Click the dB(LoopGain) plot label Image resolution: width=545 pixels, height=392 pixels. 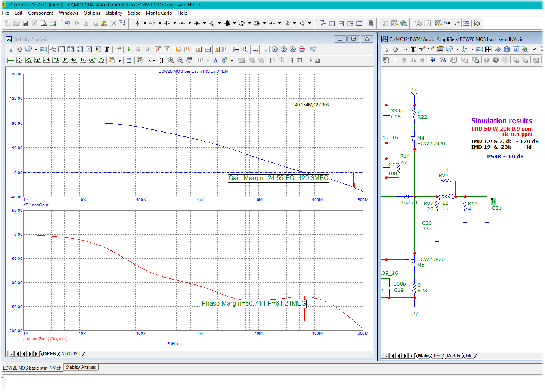tap(36, 205)
